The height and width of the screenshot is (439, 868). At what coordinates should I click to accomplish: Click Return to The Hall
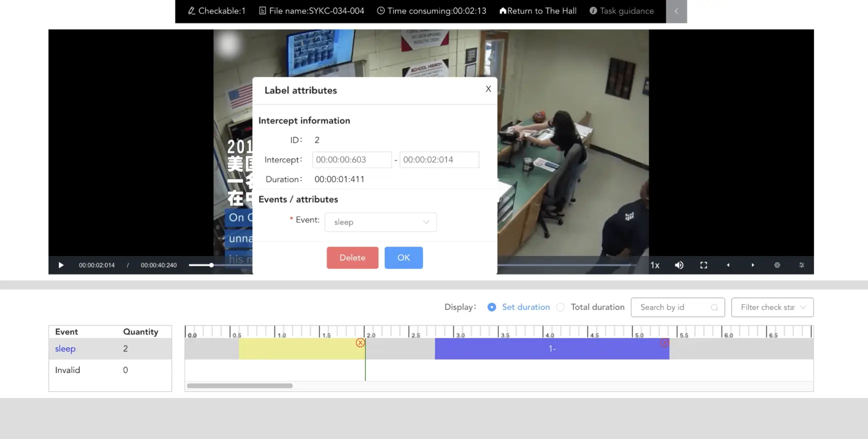pyautogui.click(x=537, y=11)
